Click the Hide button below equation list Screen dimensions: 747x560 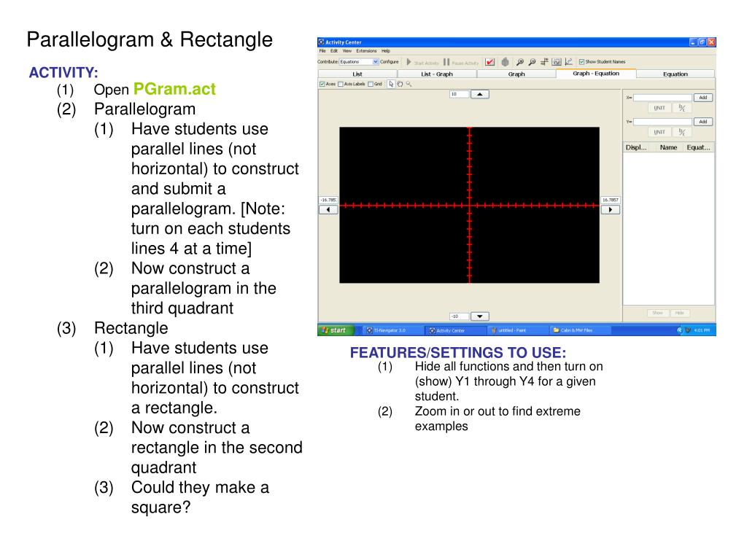tap(680, 313)
